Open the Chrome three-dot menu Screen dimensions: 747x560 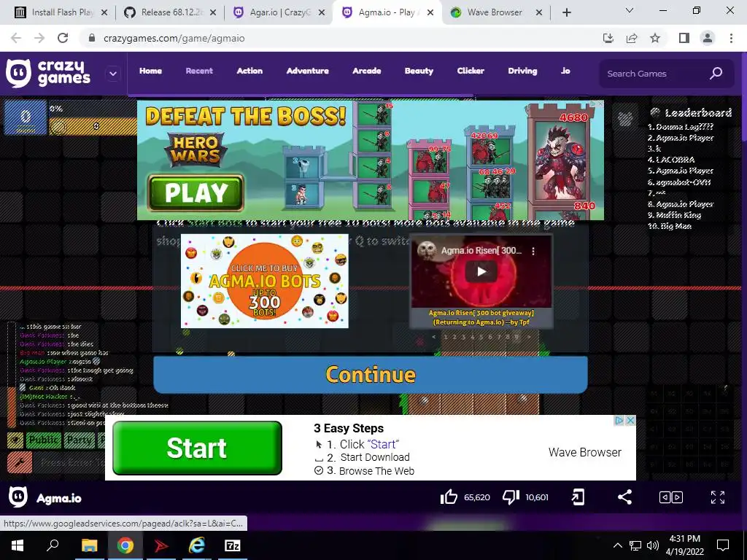[x=731, y=38]
